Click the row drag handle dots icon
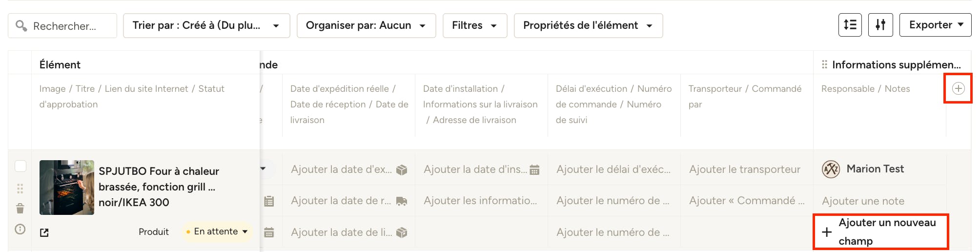980x252 pixels. tap(20, 189)
